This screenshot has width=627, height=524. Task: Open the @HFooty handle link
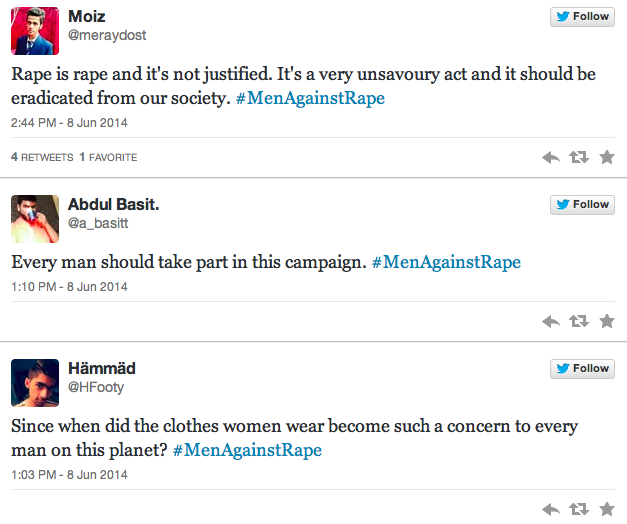[x=96, y=387]
